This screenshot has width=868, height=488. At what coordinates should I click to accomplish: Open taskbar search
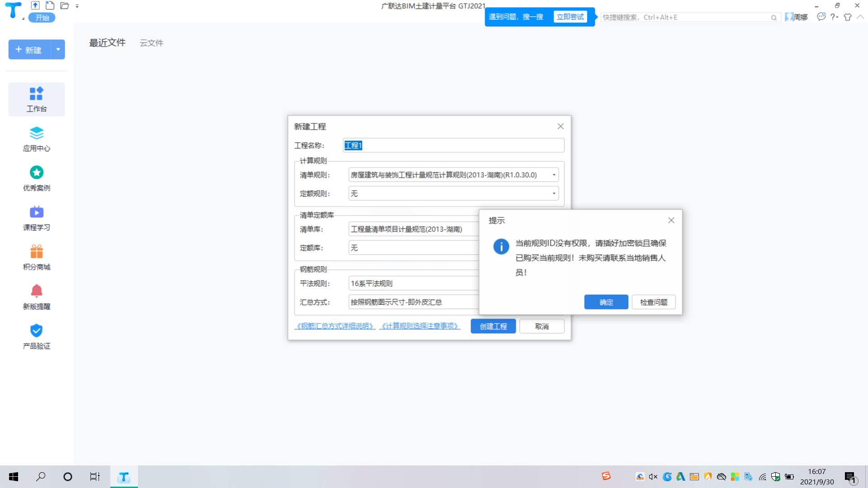(x=41, y=477)
